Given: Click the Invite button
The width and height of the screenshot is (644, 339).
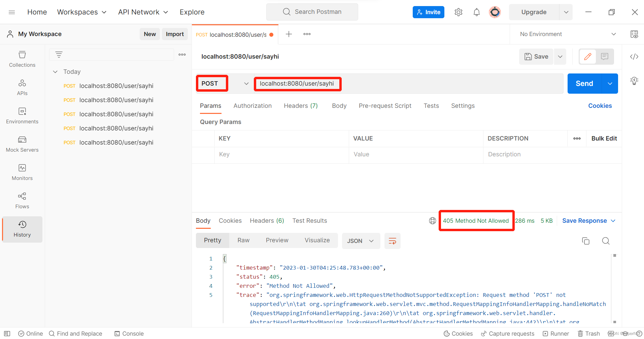Looking at the screenshot, I should click(x=428, y=12).
